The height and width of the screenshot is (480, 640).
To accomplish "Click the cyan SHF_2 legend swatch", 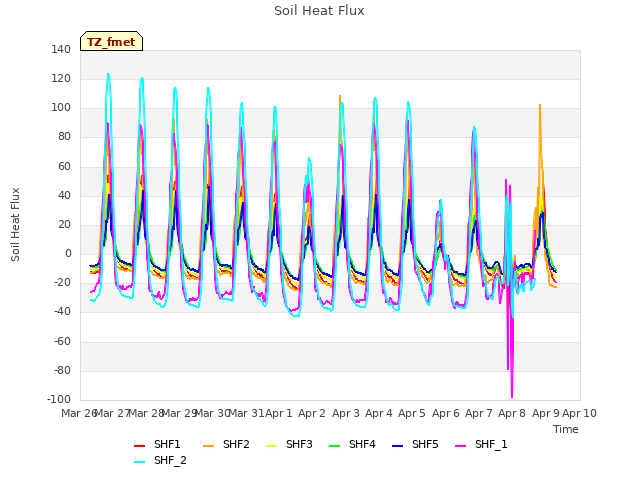I will tap(140, 462).
